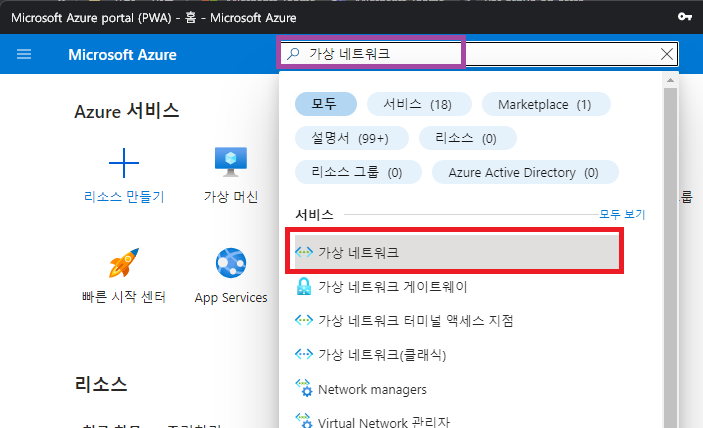This screenshot has height=428, width=703.
Task: Select the 서비스 (18) filter chip
Action: 419,104
